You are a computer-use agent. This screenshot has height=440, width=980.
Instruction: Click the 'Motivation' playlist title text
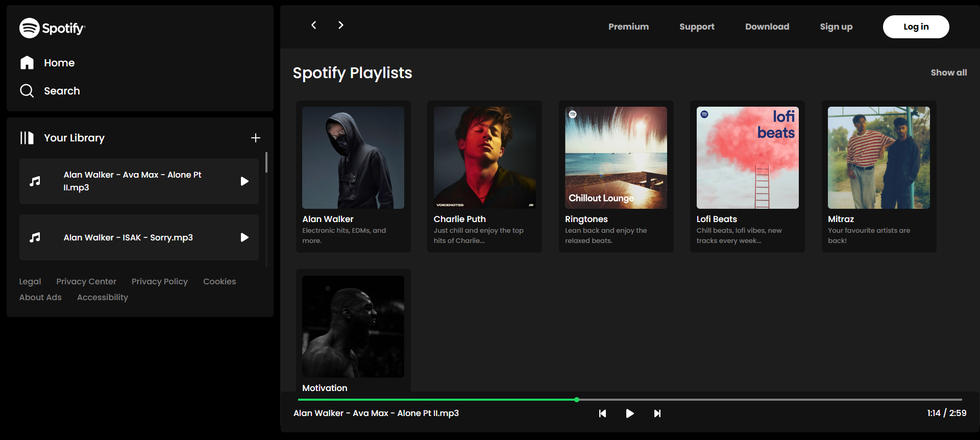click(325, 388)
